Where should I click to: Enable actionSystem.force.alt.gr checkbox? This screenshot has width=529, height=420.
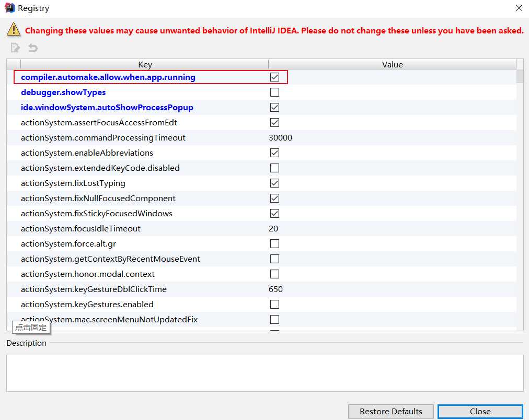point(274,244)
